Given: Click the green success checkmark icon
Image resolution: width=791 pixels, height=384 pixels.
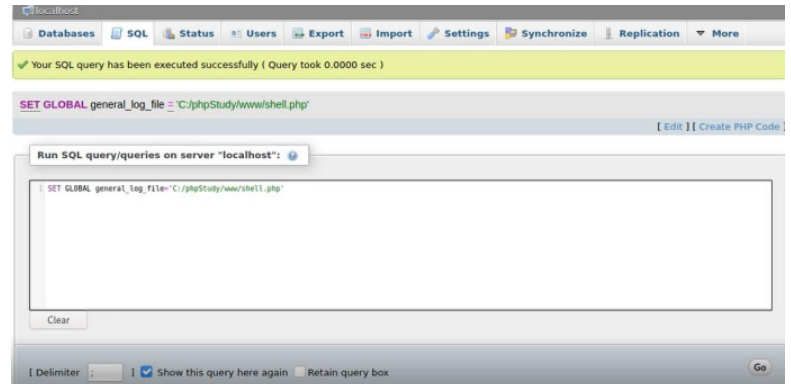Looking at the screenshot, I should [23, 65].
